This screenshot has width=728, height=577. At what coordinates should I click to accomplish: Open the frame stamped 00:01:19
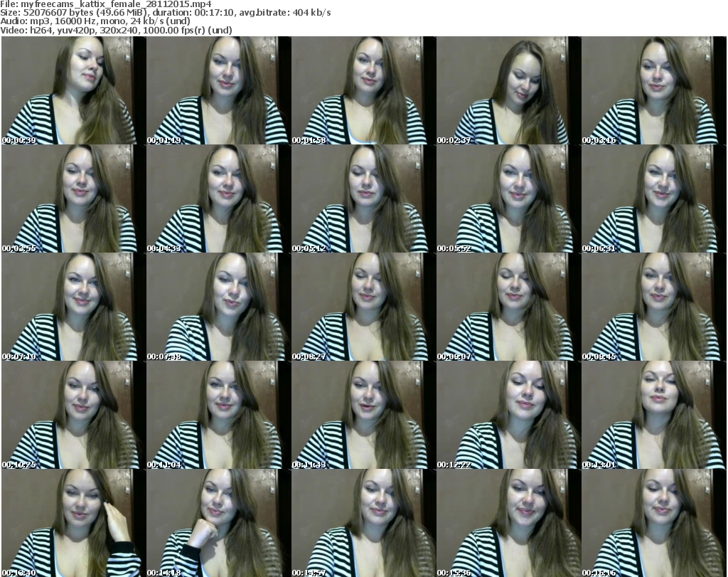tap(218, 90)
